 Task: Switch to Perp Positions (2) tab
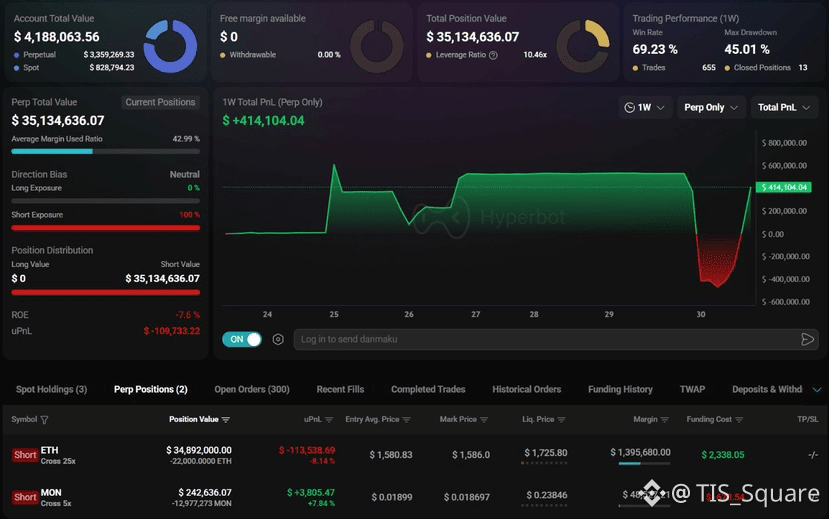pyautogui.click(x=151, y=390)
